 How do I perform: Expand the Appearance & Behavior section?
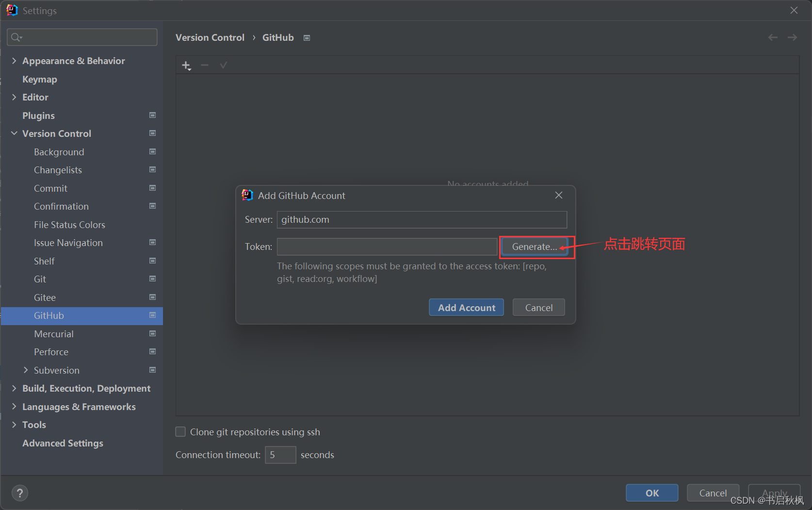[x=14, y=61]
